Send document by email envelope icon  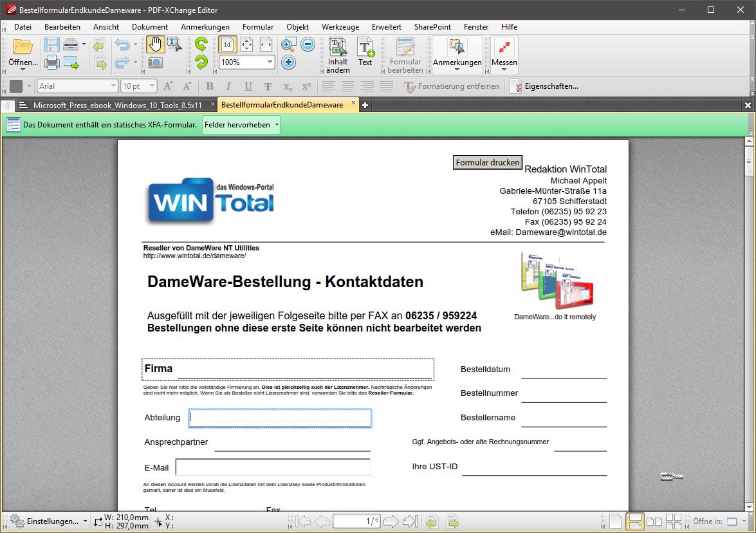71,62
